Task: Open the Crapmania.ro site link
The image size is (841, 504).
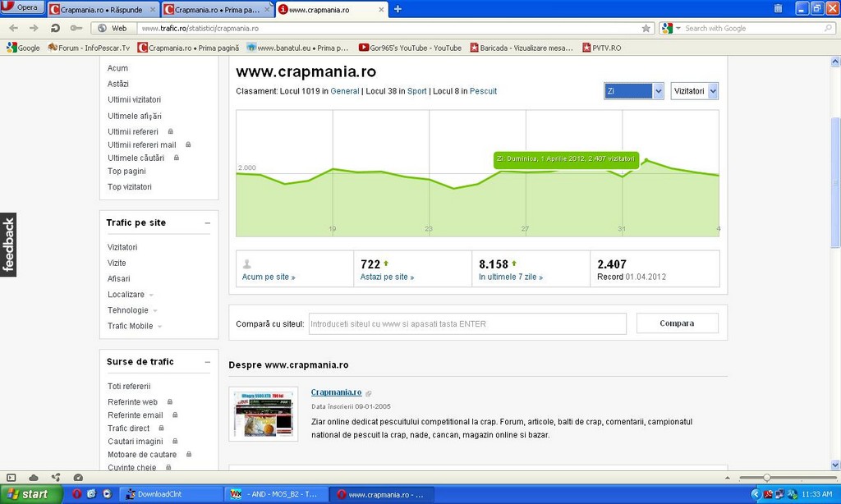Action: tap(336, 392)
